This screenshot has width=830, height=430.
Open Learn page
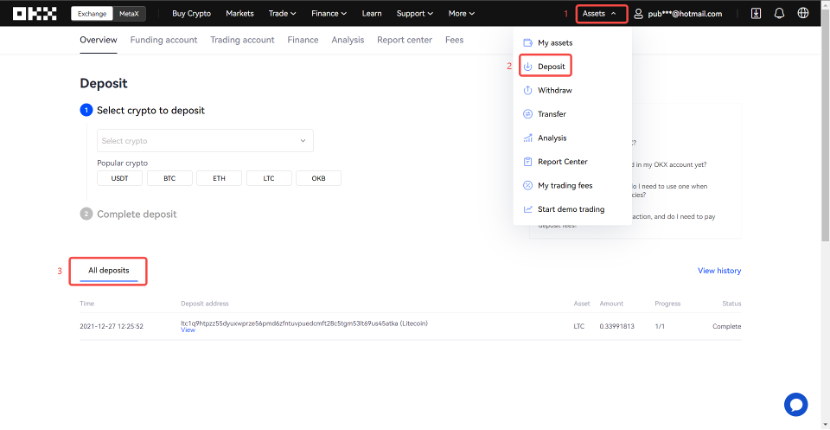point(372,14)
